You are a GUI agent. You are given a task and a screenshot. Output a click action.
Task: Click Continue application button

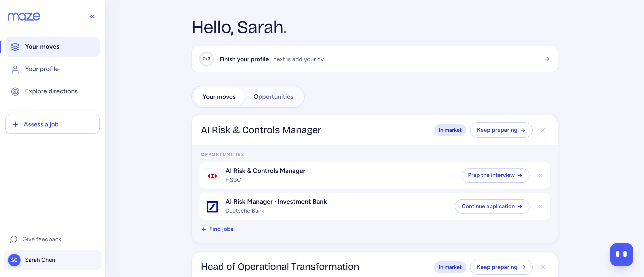click(x=492, y=206)
